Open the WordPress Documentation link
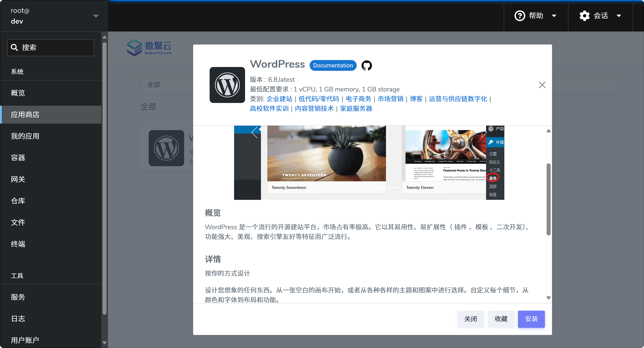644x348 pixels. [333, 65]
